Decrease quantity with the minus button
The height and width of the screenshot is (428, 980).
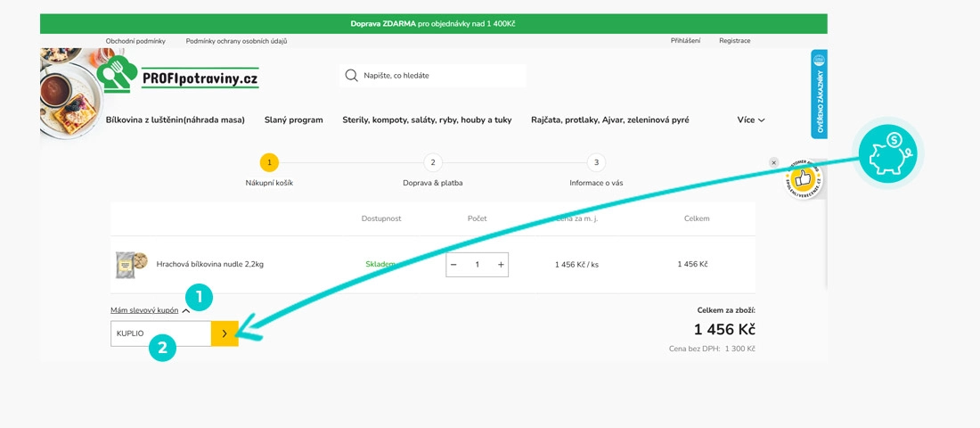click(453, 265)
